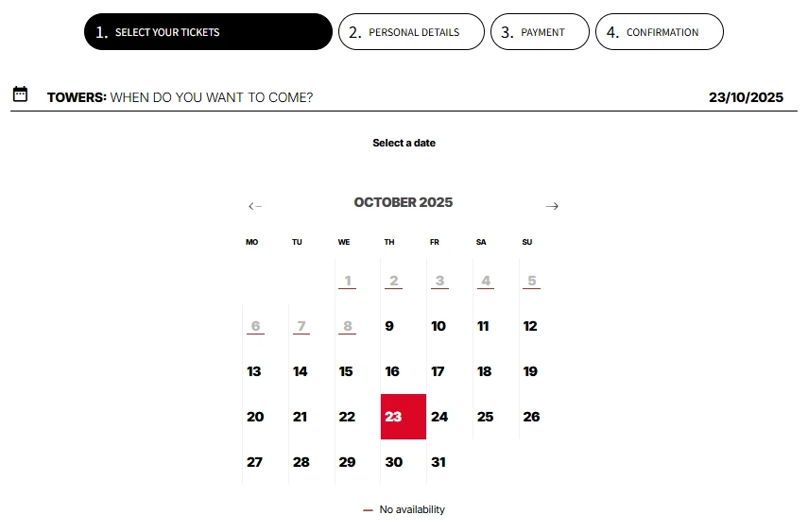The width and height of the screenshot is (808, 532).
Task: Click the October 2025 month heading
Action: (x=404, y=202)
